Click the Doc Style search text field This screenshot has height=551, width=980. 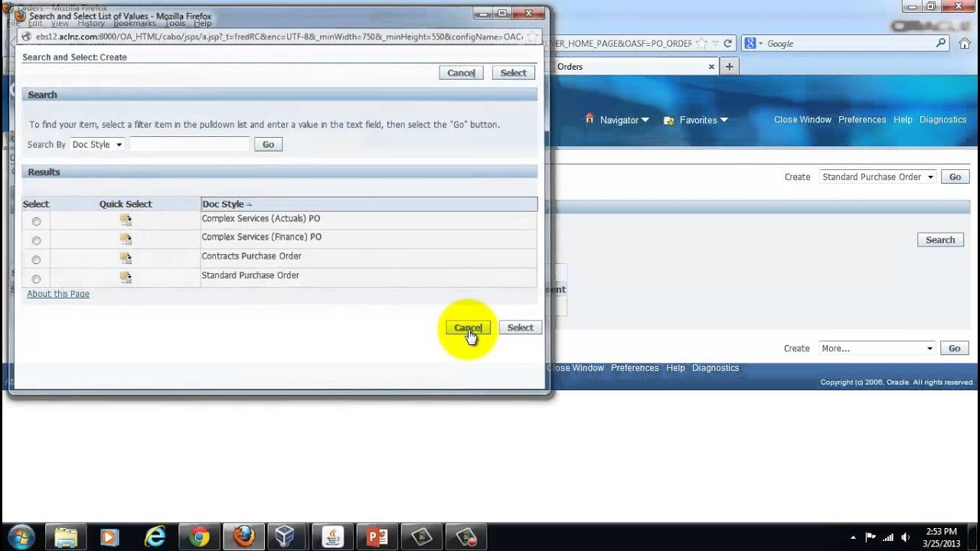pos(189,145)
